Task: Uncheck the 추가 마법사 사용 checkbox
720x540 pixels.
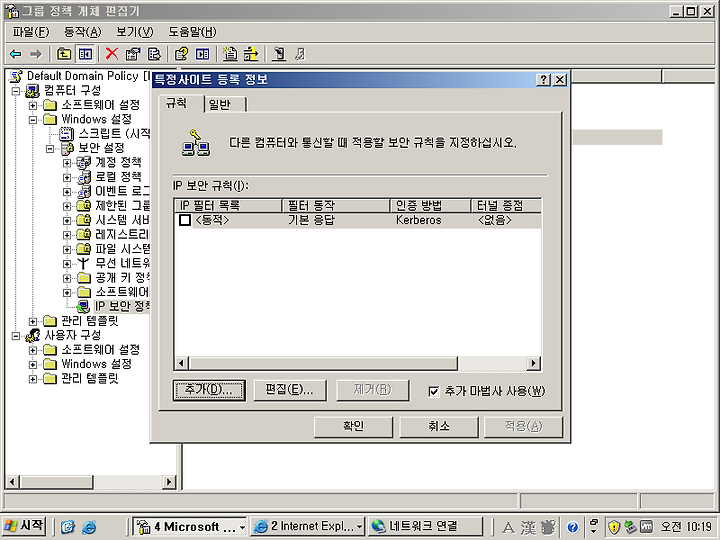Action: tap(433, 391)
